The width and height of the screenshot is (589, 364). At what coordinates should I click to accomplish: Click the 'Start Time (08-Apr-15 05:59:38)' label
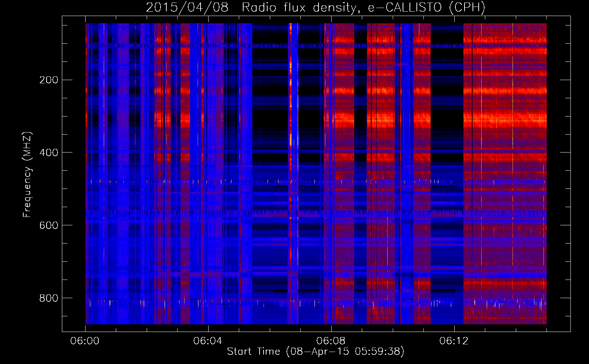[x=316, y=352]
